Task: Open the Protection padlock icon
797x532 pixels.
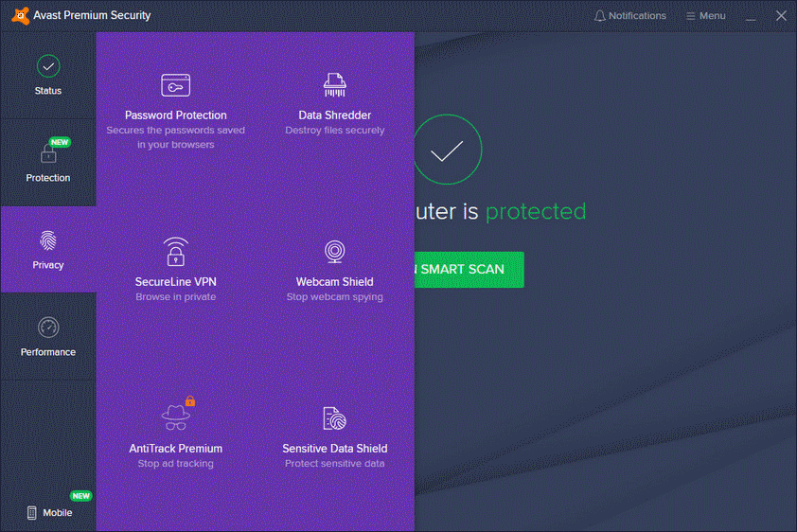Action: 48,153
